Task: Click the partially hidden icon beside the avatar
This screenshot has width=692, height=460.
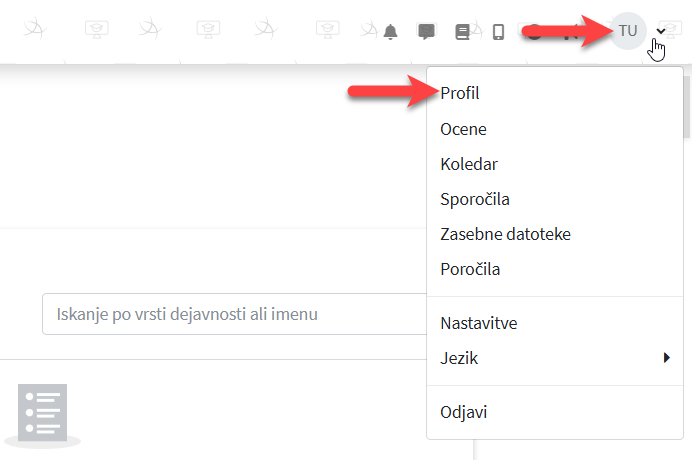Action: coord(570,32)
